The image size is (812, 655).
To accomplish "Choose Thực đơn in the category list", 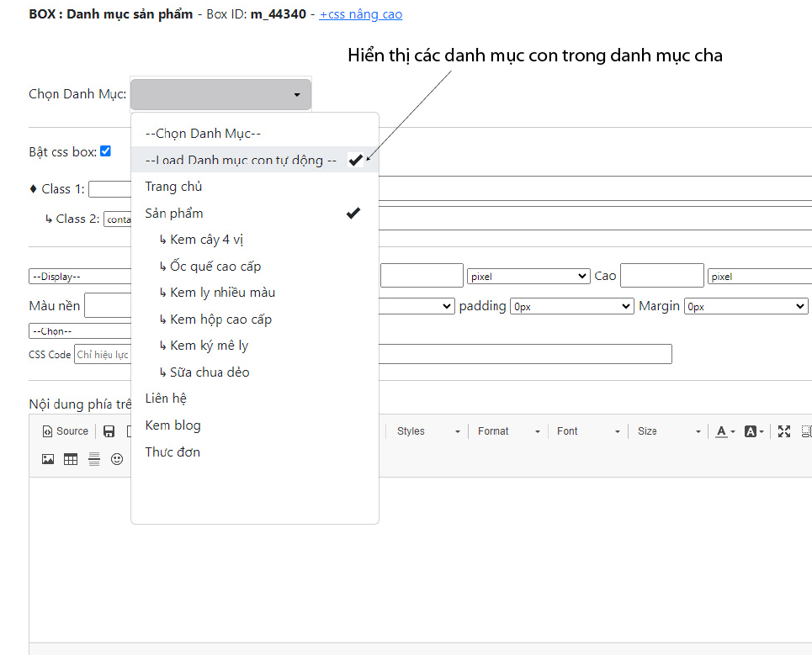I will tap(255, 452).
